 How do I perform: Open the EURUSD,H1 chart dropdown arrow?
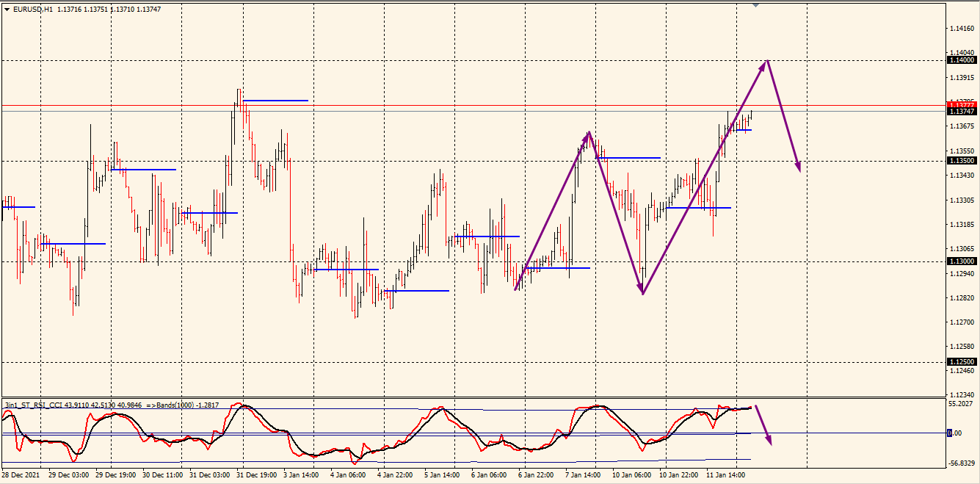point(7,10)
